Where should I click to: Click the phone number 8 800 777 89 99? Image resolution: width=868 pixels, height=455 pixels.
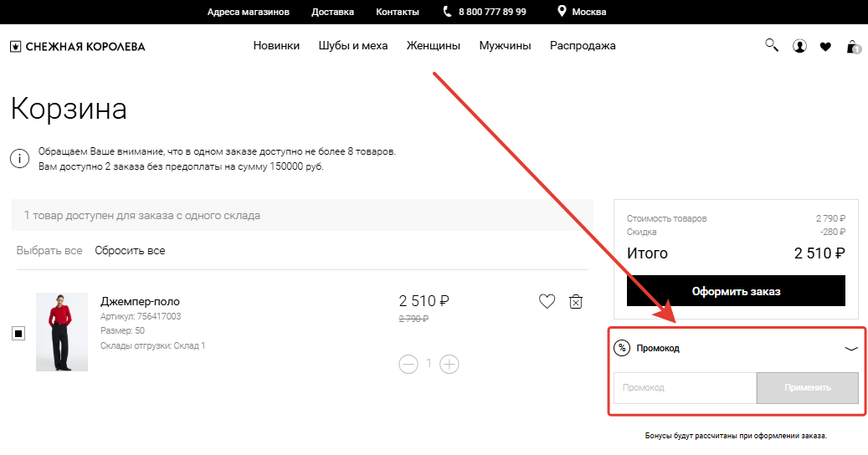click(492, 12)
